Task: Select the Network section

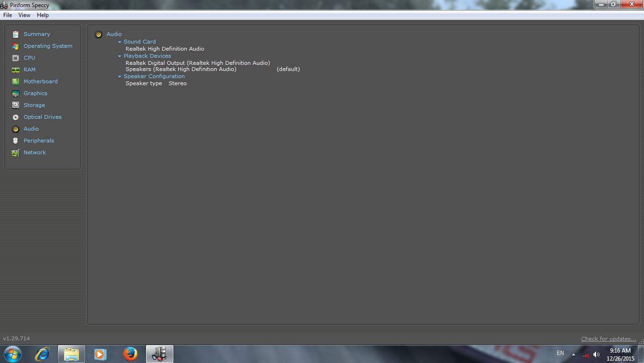Action: pyautogui.click(x=35, y=152)
